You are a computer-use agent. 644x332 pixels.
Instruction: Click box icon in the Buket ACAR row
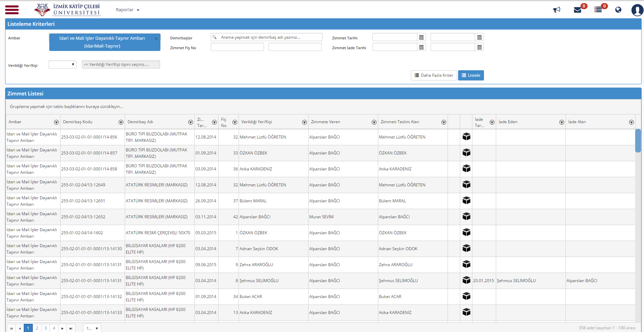466,296
